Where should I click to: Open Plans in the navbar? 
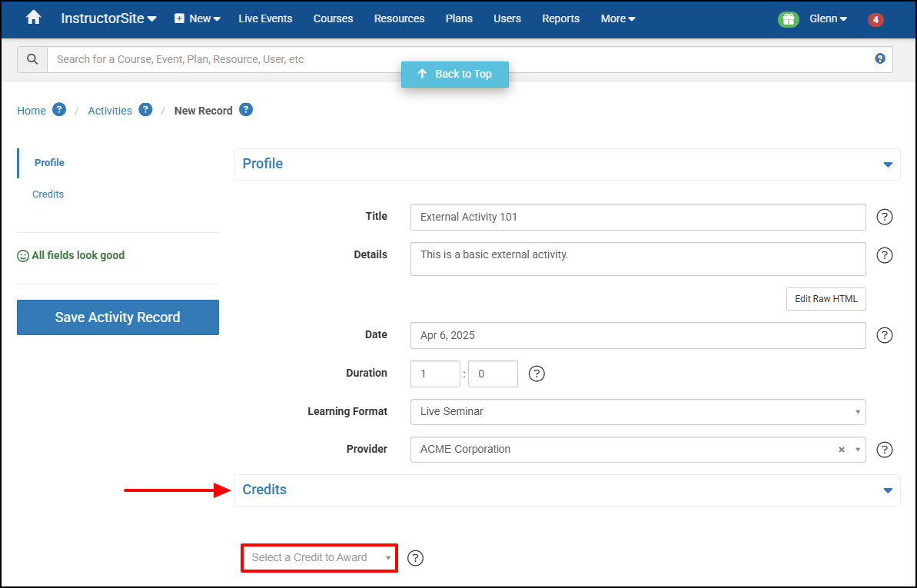click(x=459, y=18)
